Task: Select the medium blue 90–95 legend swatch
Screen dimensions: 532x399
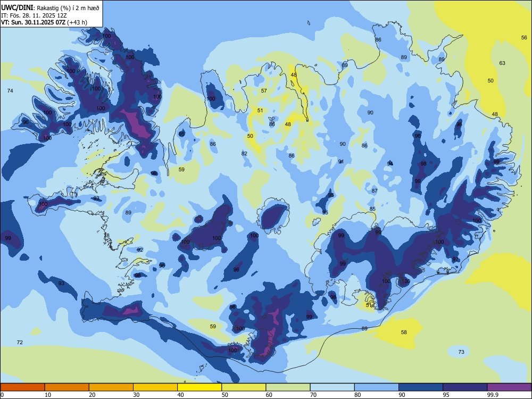Action: pyautogui.click(x=421, y=387)
